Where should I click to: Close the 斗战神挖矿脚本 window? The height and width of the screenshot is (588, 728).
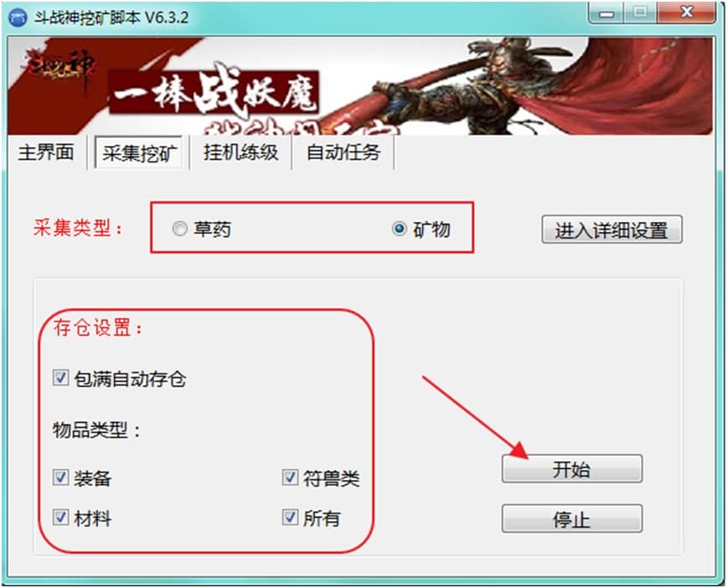click(686, 13)
